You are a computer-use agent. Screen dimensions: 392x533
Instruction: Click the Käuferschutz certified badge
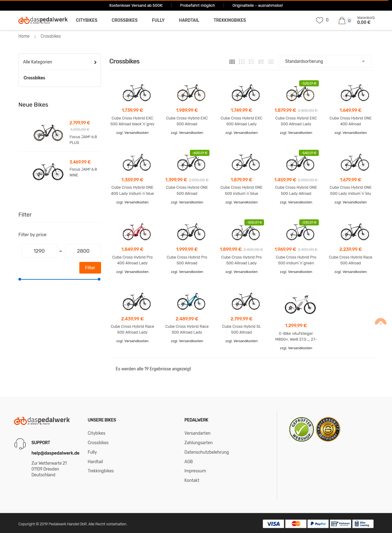[328, 429]
